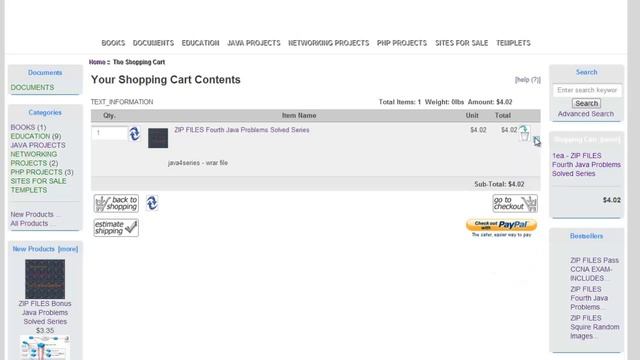Open ZIP FILES Bonus Java Problems Solved Series link

[45, 313]
